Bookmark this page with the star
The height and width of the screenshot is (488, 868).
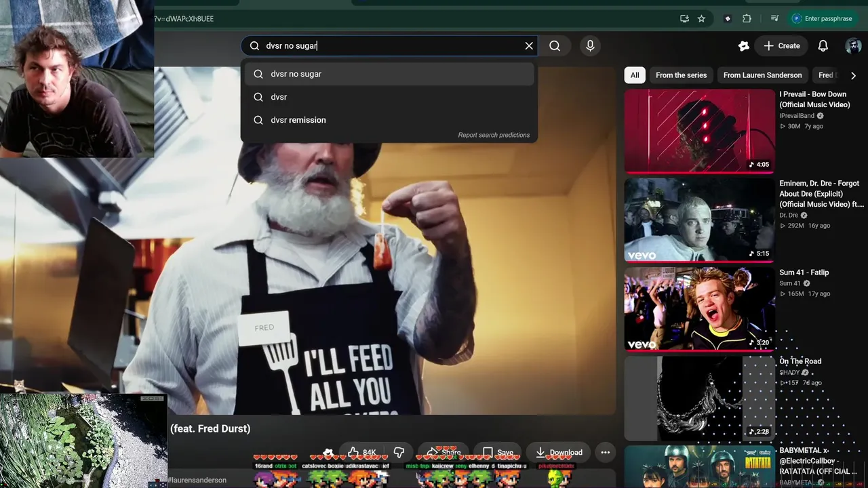coord(701,19)
